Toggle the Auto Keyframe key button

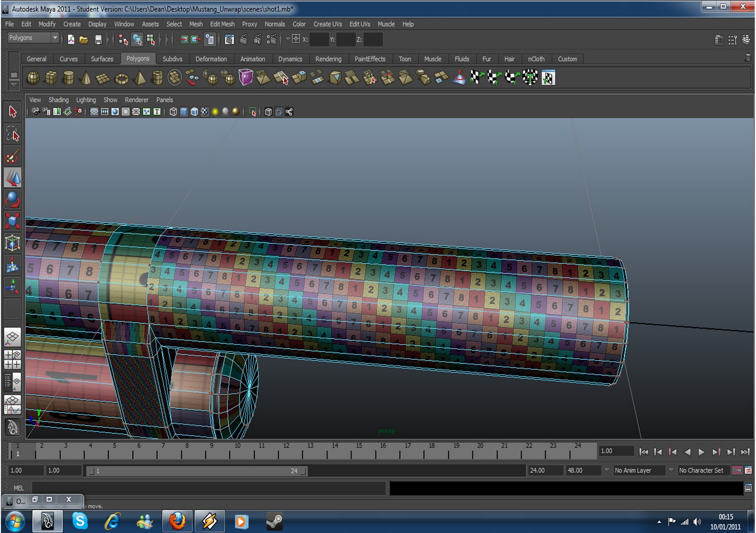(x=737, y=470)
